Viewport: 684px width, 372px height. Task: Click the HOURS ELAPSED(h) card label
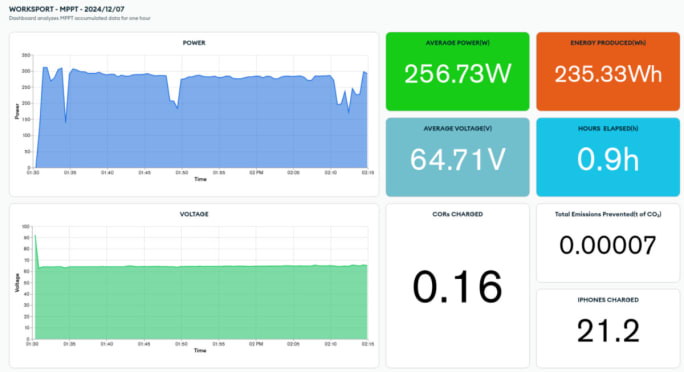608,129
